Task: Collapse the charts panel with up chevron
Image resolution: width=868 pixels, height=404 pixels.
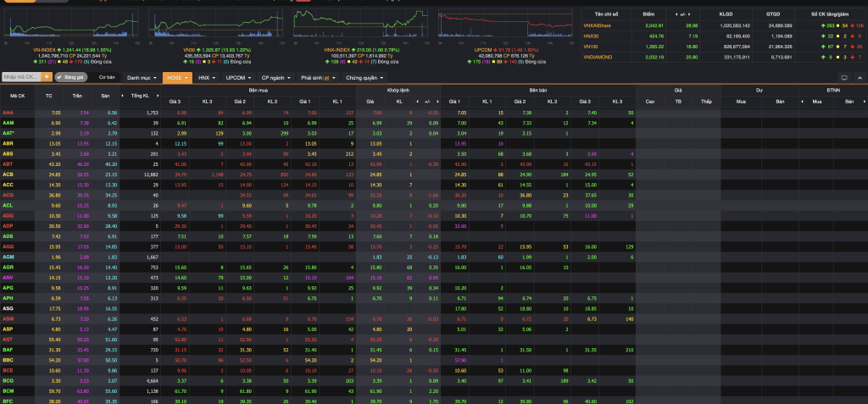Action: (x=858, y=77)
